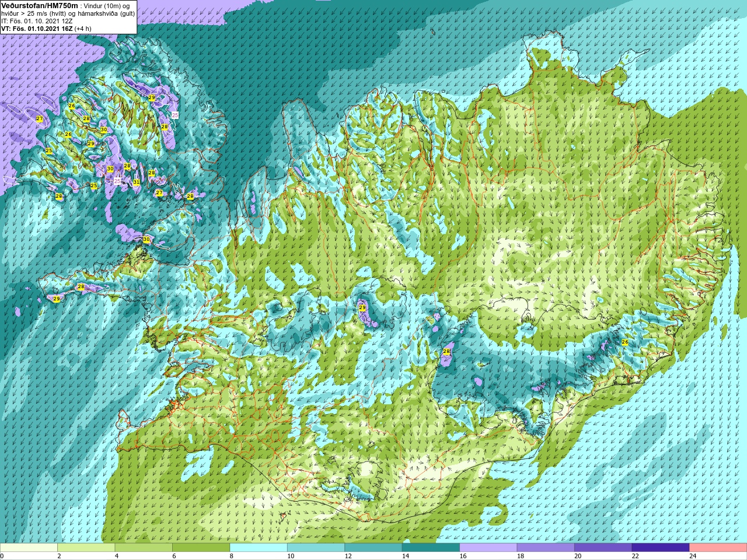The width and height of the screenshot is (747, 560).
Task: Click the "Veðurstofan/HM750m" title text
Action: [39, 5]
